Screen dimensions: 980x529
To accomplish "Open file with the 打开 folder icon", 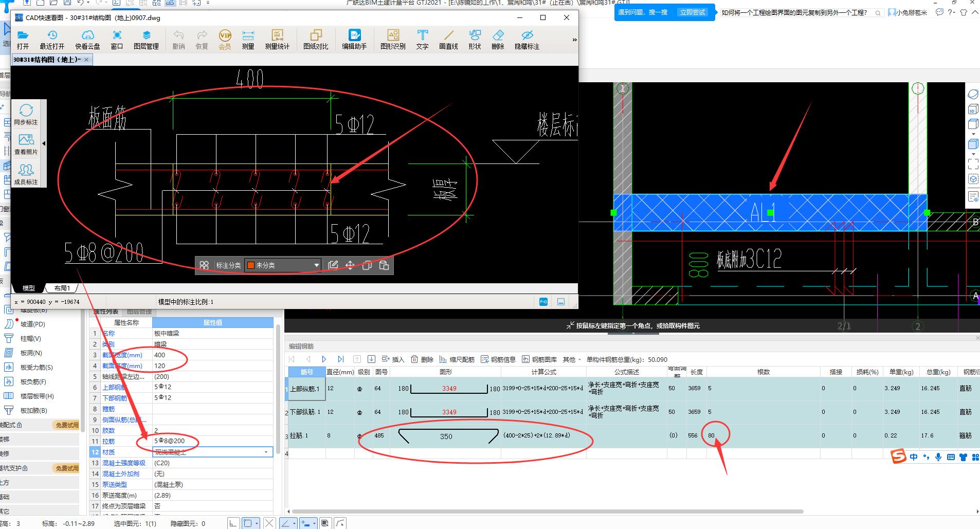I will pyautogui.click(x=23, y=40).
